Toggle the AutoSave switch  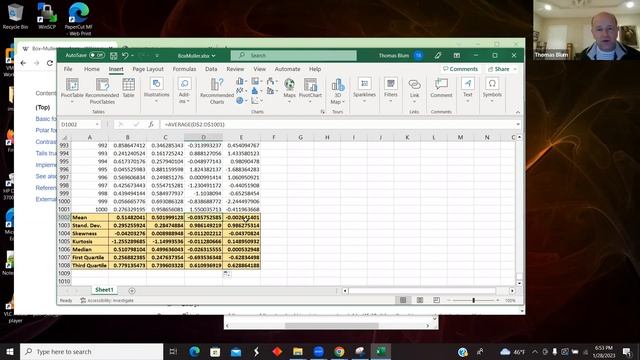[97, 55]
